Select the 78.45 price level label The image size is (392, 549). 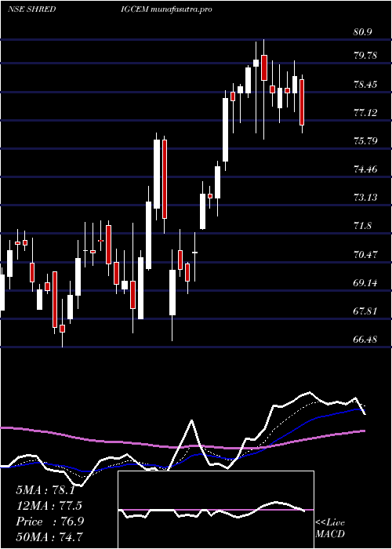[365, 85]
